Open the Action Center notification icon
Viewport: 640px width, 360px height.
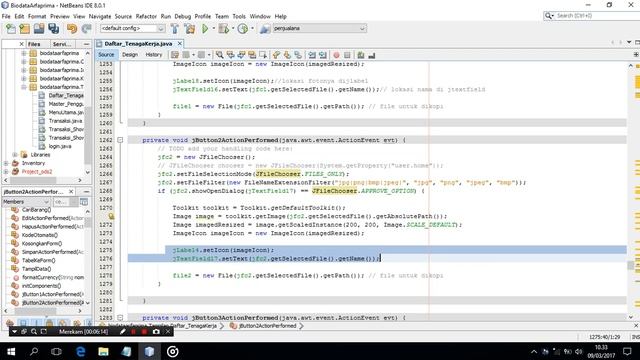tap(627, 351)
